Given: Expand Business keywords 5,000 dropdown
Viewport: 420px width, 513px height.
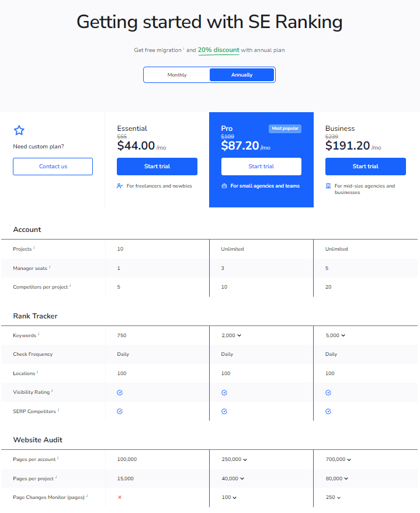Looking at the screenshot, I should click(335, 335).
